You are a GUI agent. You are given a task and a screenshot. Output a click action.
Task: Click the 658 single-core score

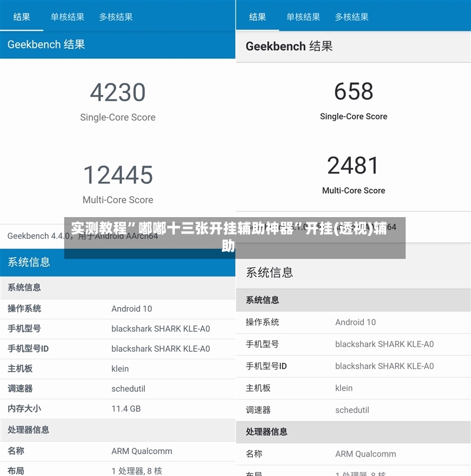pos(354,91)
